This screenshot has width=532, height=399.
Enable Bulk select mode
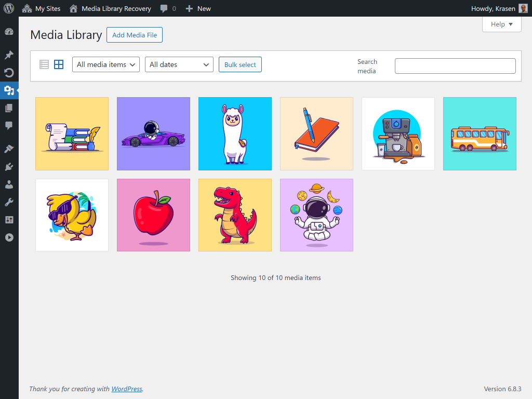coord(240,64)
